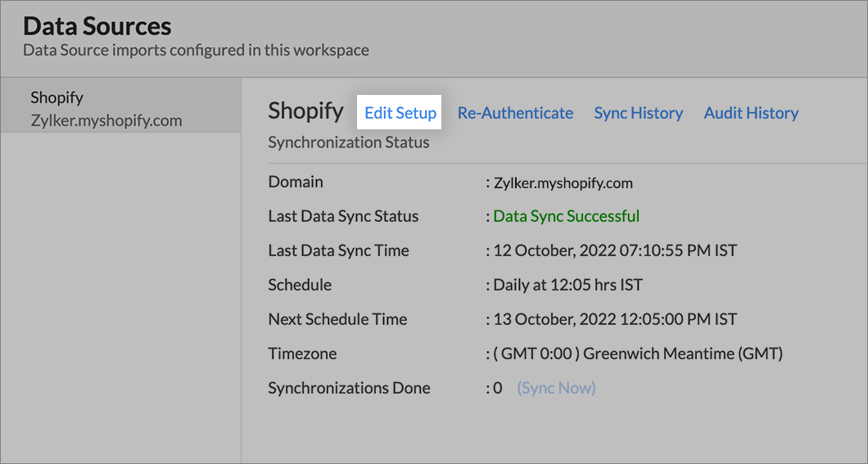Click the Sync Now link
The width and height of the screenshot is (868, 464).
[556, 388]
